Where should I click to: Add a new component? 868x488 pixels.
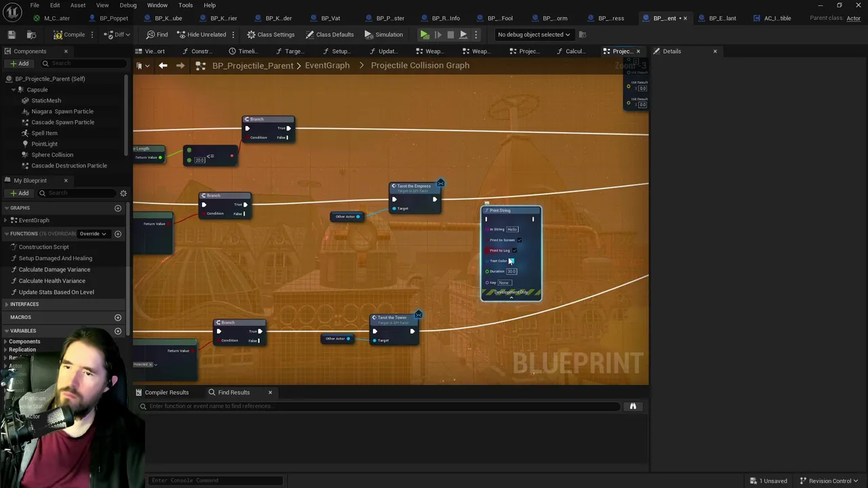pyautogui.click(x=19, y=64)
